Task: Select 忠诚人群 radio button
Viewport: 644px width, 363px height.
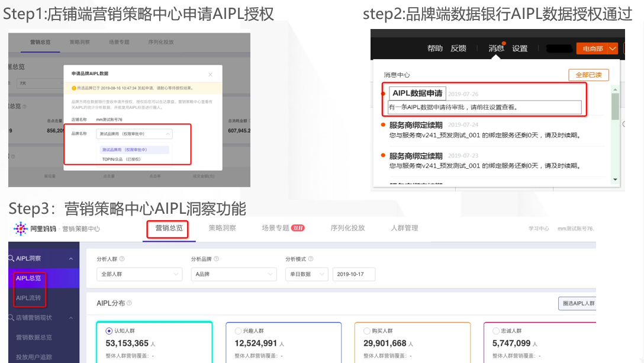Action: [x=496, y=331]
